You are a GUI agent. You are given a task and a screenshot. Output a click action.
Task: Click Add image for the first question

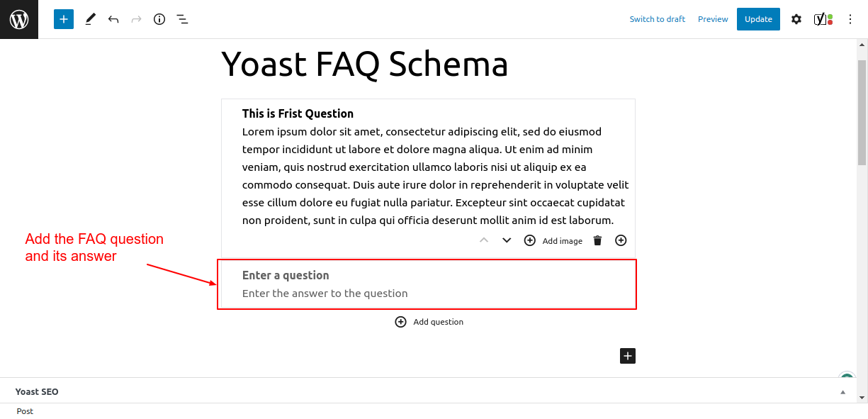[562, 240]
